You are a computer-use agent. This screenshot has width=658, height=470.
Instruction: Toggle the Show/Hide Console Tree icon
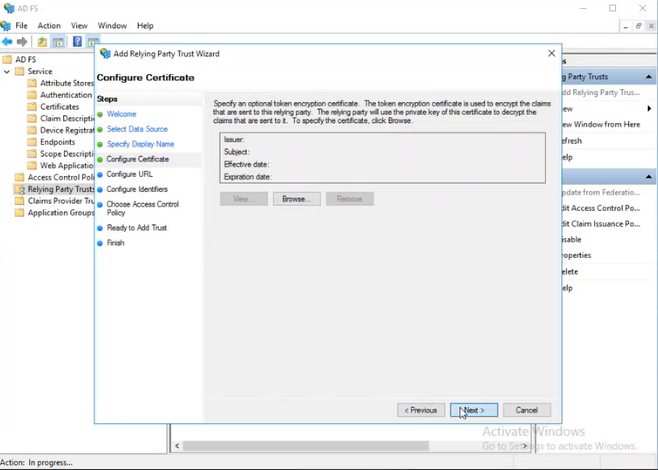(58, 42)
